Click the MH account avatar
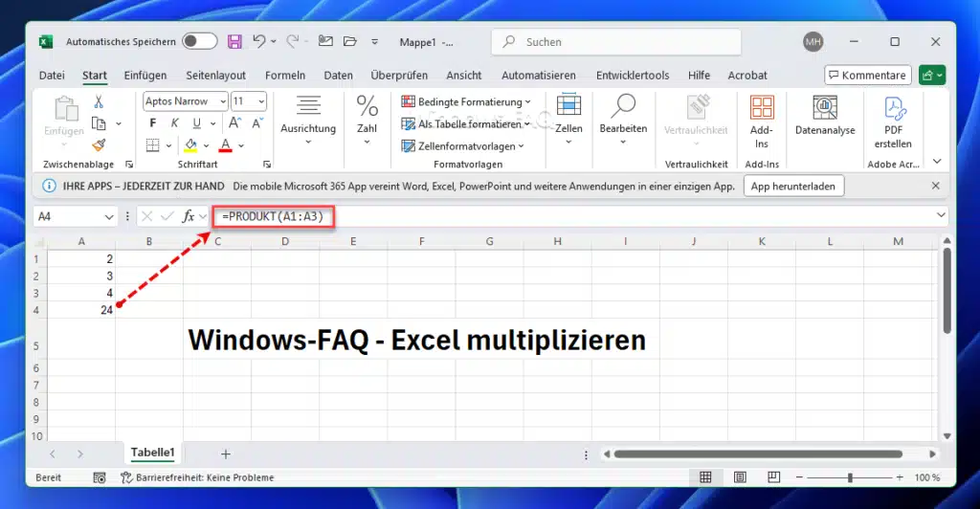 click(813, 42)
